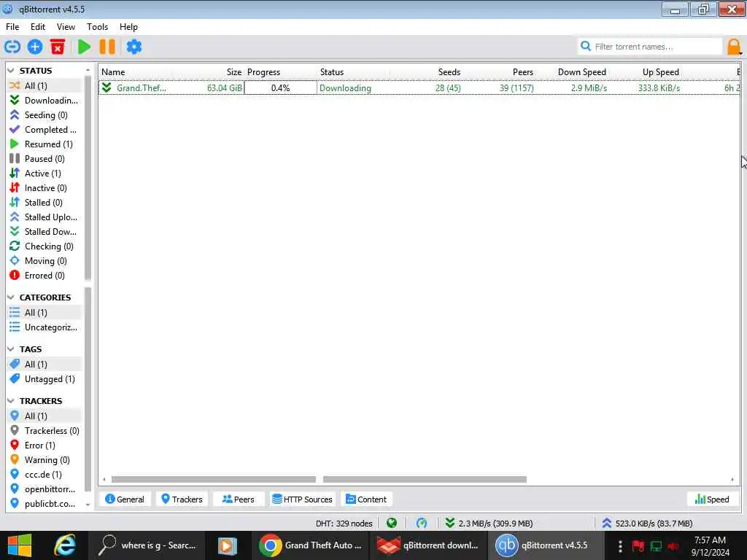Screen dimensions: 747x560
Task: Select the Resumed (1) filter
Action: coord(44,144)
